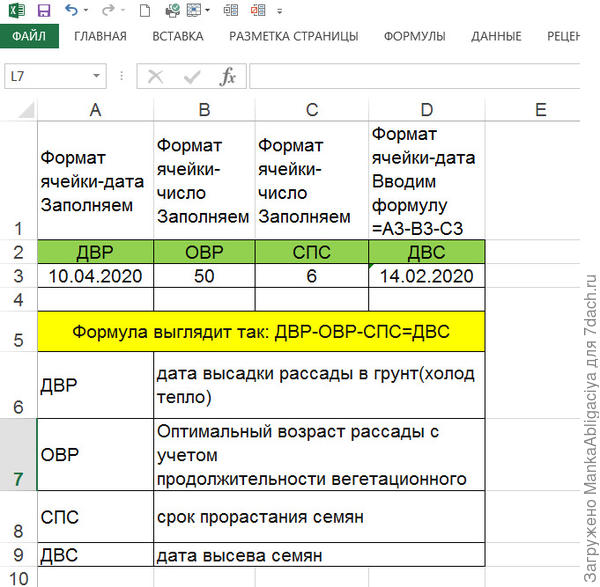
Task: Click the formula bar input field
Action: click(x=420, y=77)
